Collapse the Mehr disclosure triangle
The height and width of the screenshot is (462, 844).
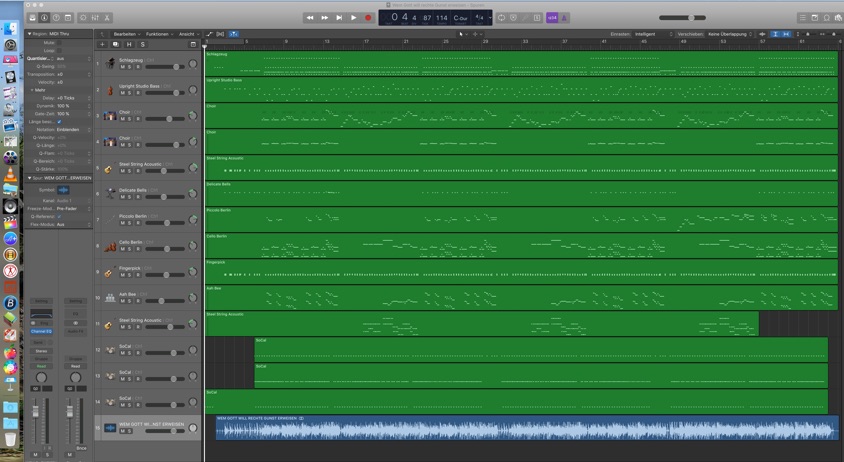point(32,90)
